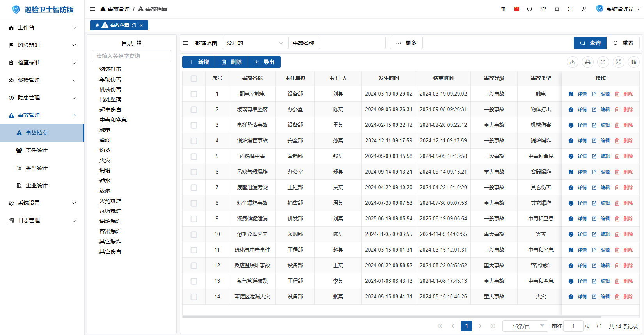Open column settings grid icon
This screenshot has width=644, height=335.
coord(633,62)
